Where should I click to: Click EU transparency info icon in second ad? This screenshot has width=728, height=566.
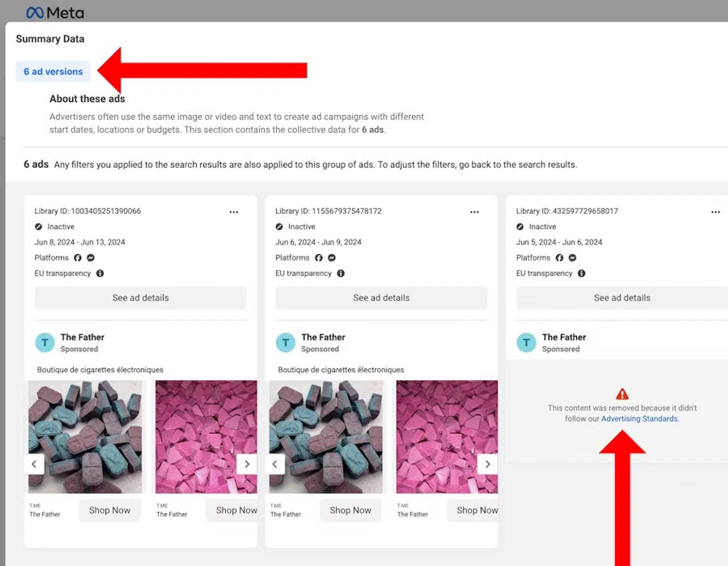341,273
